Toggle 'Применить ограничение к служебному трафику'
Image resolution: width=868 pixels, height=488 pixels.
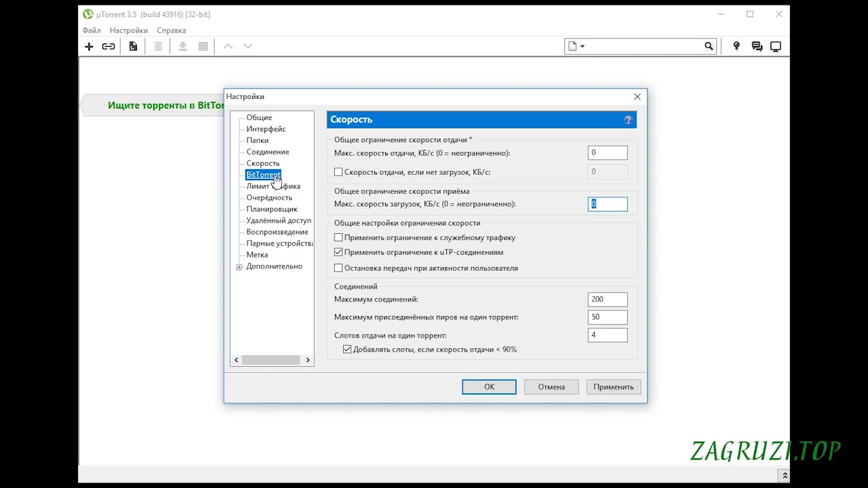(x=338, y=238)
